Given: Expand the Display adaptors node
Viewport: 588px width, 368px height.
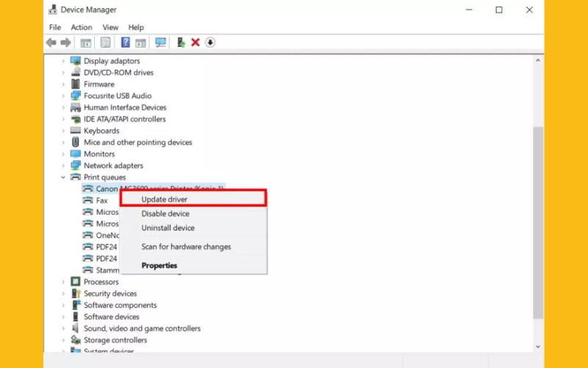Looking at the screenshot, I should (x=64, y=61).
